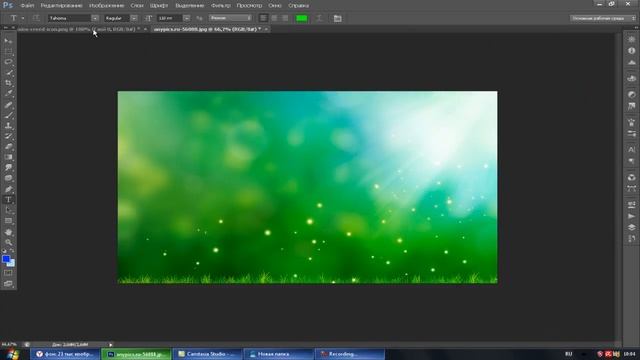This screenshot has height=360, width=640.
Task: Toggle Quick Mask mode
Action: coord(9,273)
